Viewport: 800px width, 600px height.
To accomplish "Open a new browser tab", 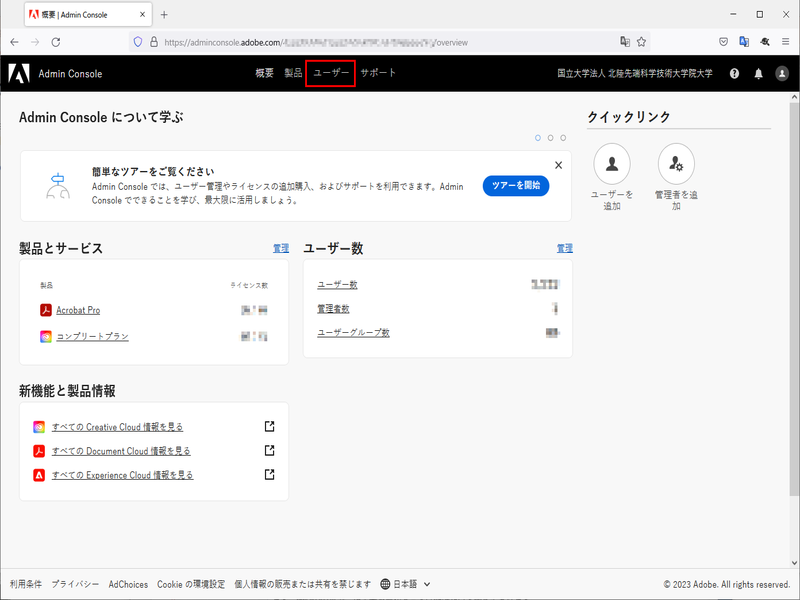I will tap(164, 15).
